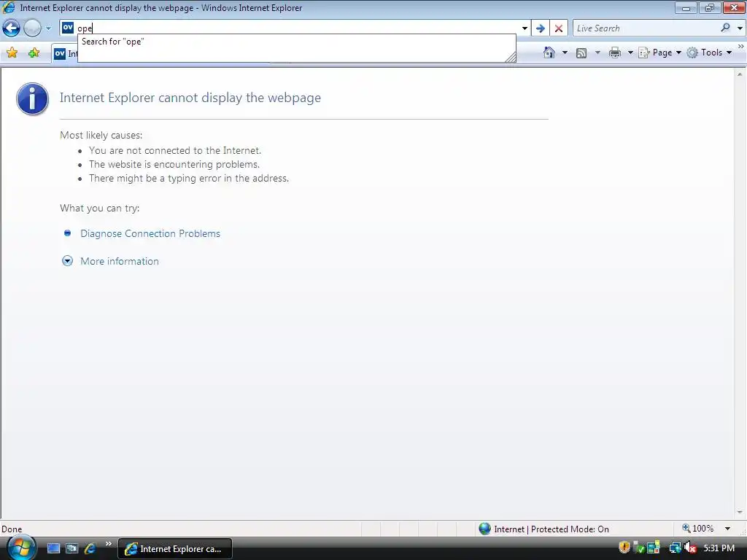Click the Print icon
747x560 pixels.
(615, 52)
